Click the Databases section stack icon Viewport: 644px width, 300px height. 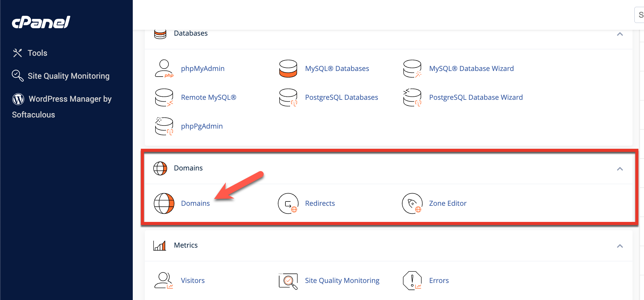tap(160, 34)
